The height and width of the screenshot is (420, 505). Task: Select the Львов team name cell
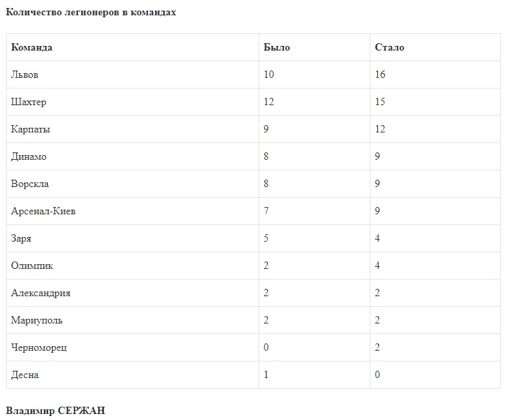[25, 75]
